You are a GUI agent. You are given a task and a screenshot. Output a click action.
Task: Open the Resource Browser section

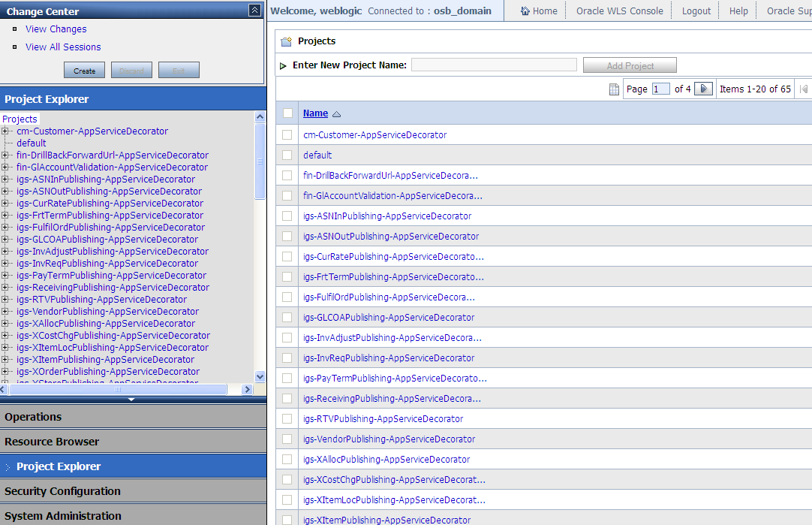click(133, 442)
